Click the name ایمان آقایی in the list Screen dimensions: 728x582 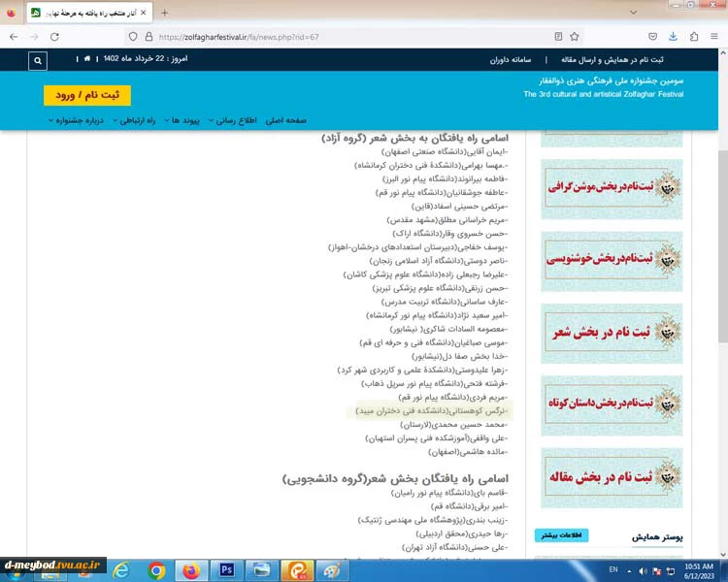[486, 151]
